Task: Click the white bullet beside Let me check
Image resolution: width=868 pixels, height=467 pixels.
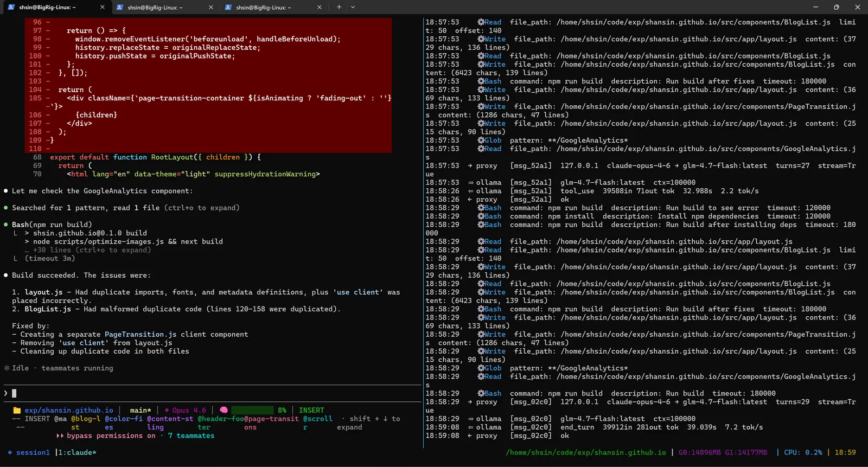Action: (6, 191)
